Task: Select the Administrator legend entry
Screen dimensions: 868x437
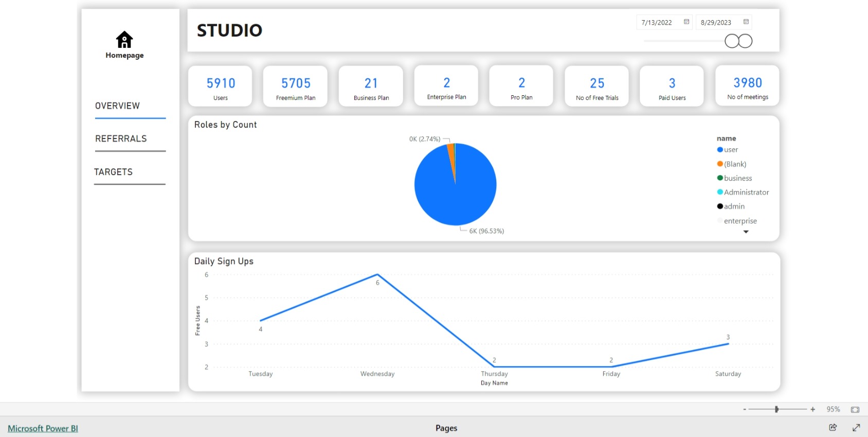Action: coord(743,192)
